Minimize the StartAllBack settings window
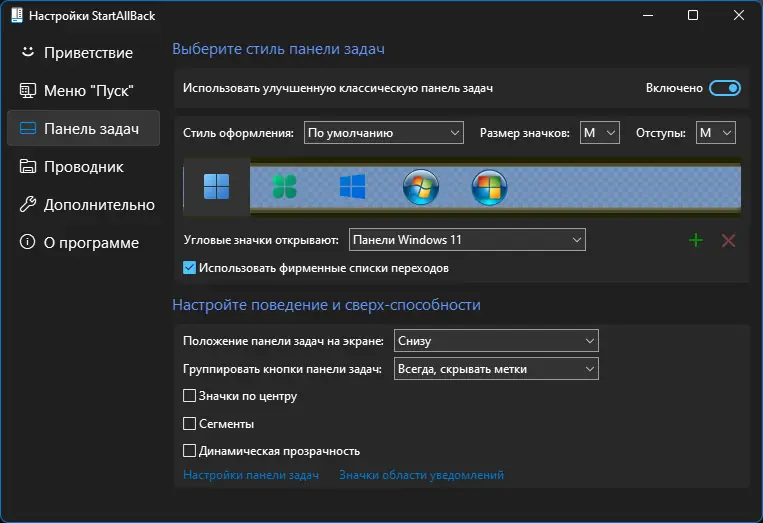Screen dimensions: 763x523 point(648,15)
